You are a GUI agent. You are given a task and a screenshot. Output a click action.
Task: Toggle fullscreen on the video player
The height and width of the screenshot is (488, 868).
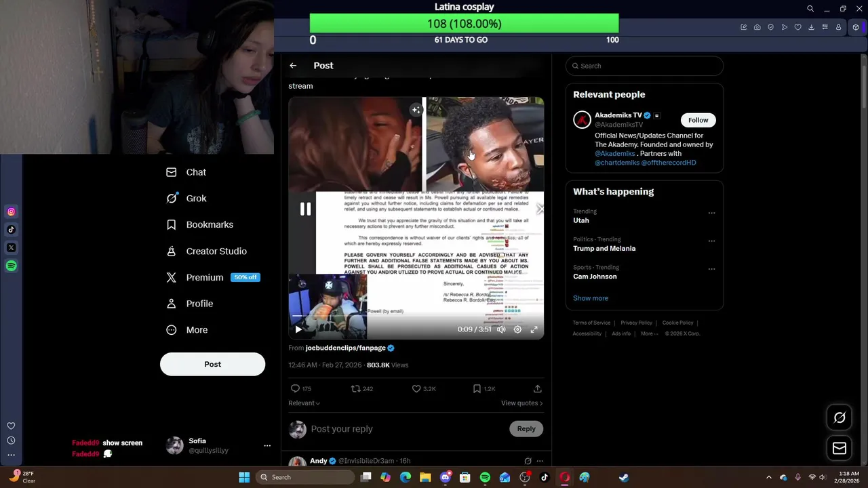click(534, 329)
